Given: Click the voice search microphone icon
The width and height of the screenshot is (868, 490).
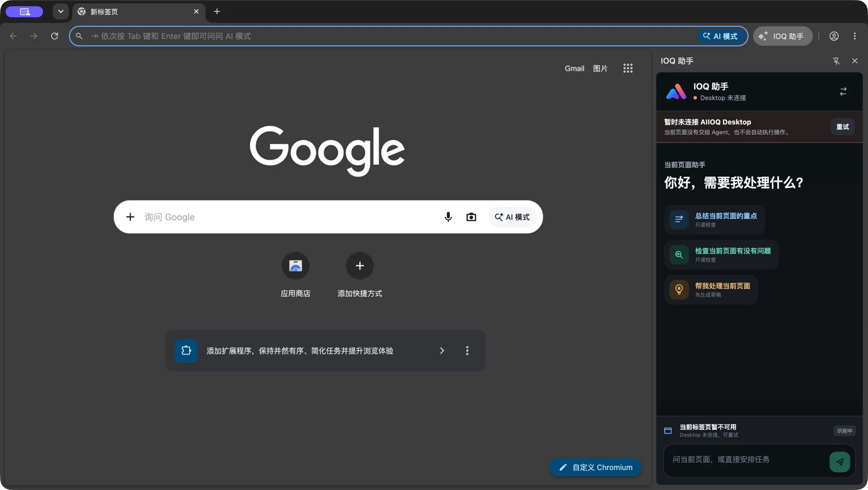Looking at the screenshot, I should click(x=448, y=217).
